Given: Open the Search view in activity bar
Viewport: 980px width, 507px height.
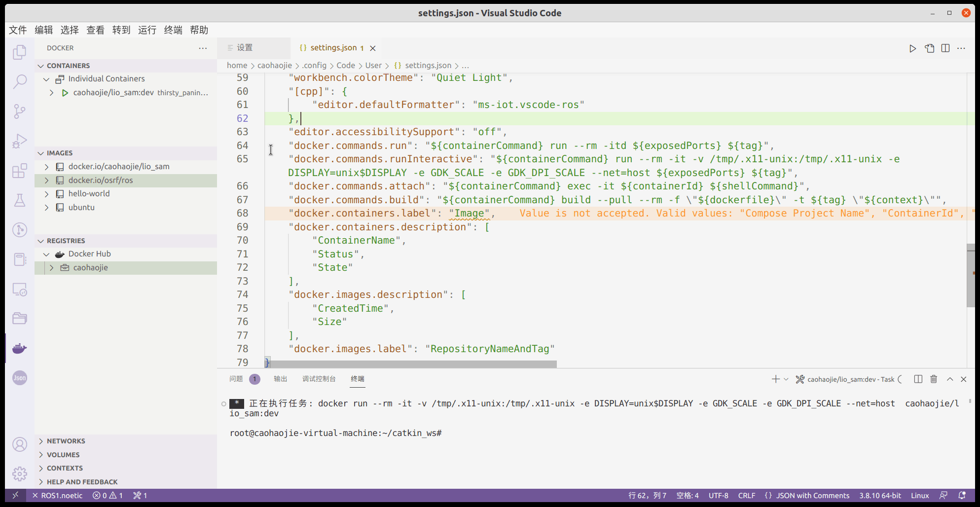Looking at the screenshot, I should tap(19, 81).
